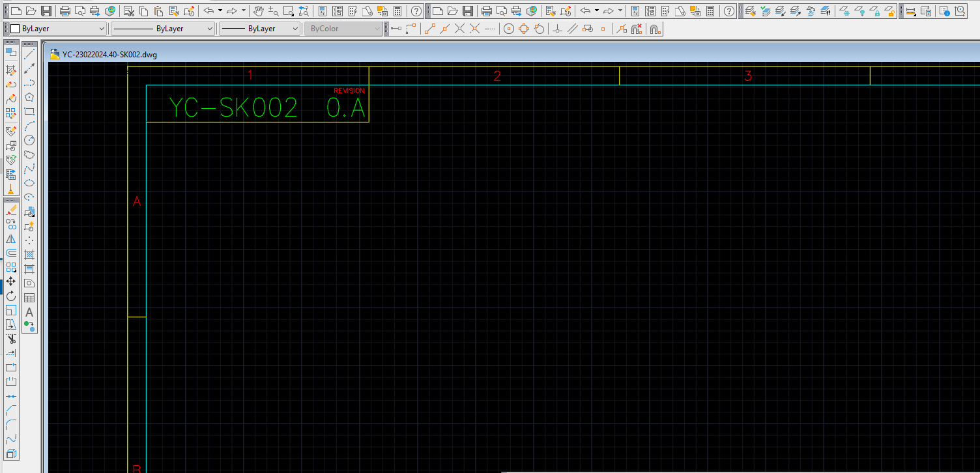Open the Properties palette
This screenshot has height=473, width=980.
(x=323, y=10)
